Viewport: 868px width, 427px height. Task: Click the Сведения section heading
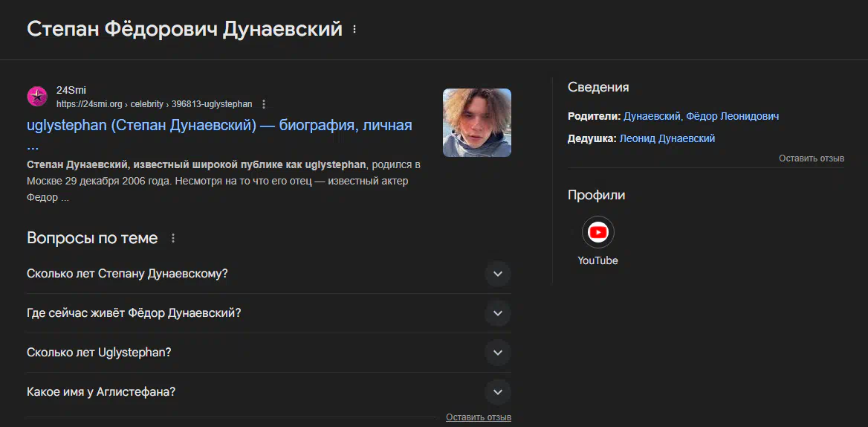pyautogui.click(x=598, y=87)
